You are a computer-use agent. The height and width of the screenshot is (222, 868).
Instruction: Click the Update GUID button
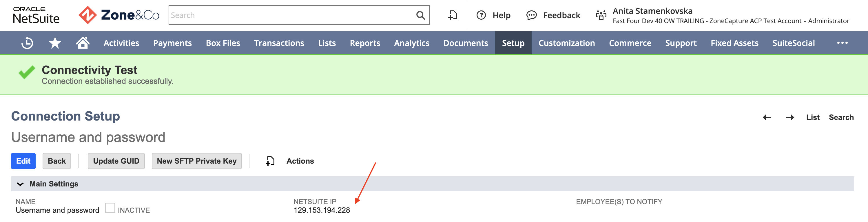click(x=116, y=161)
